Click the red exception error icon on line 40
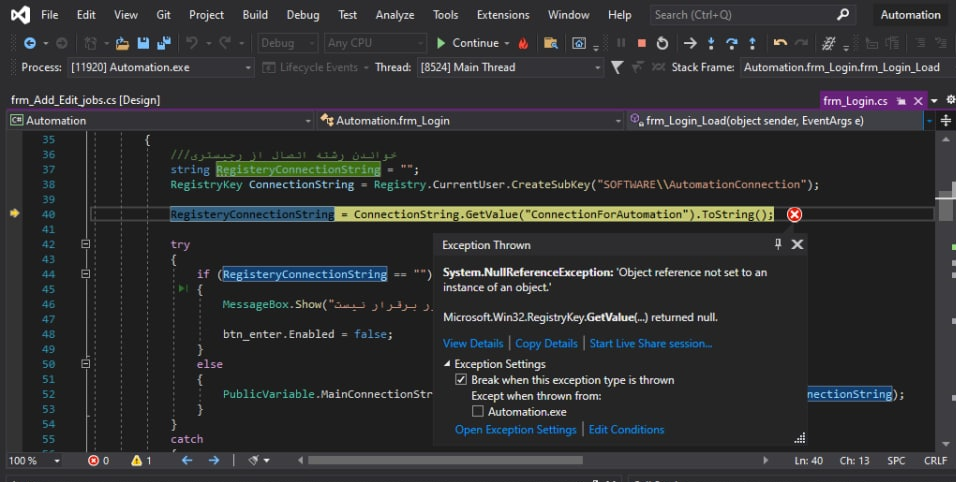This screenshot has width=956, height=482. [794, 214]
